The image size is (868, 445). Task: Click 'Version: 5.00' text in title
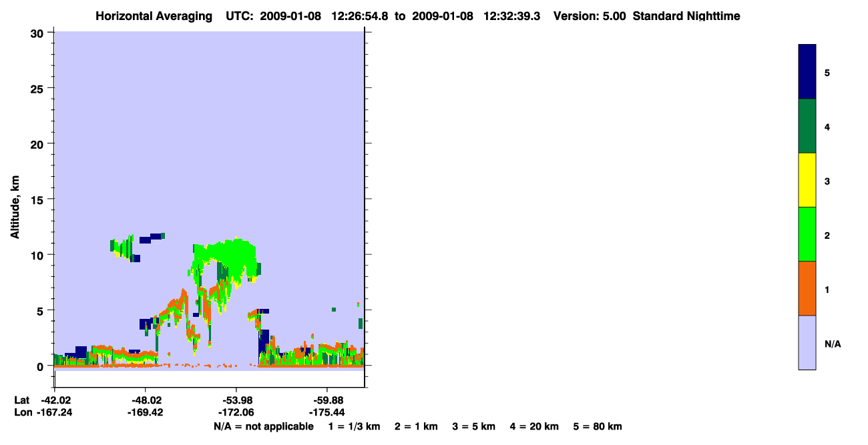[x=590, y=16]
